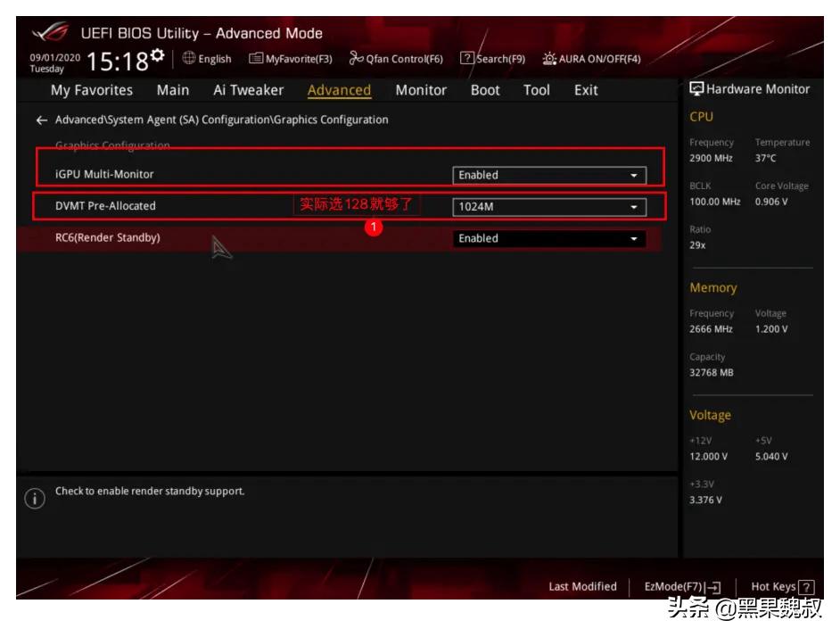Click the Search question mark icon
The image size is (840, 637).
pyautogui.click(x=467, y=58)
